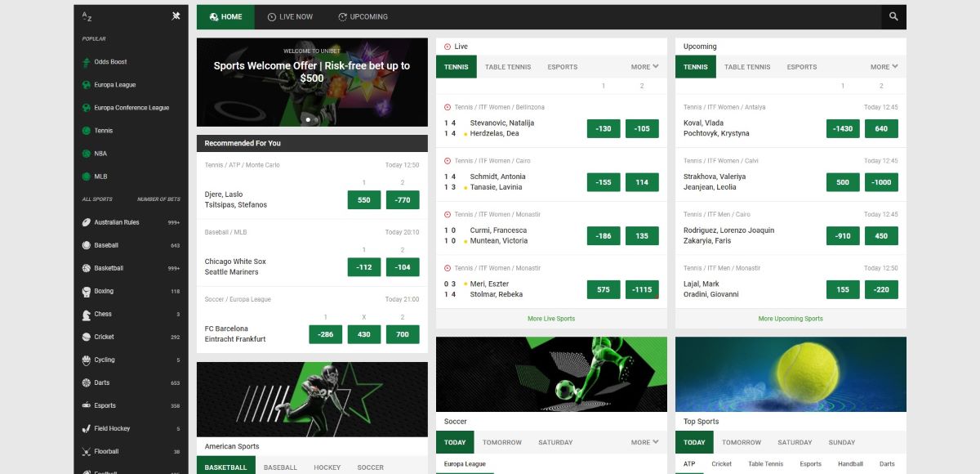Screen dimensions: 980x474
Task: Open Cricket sport icon
Action: tap(87, 337)
